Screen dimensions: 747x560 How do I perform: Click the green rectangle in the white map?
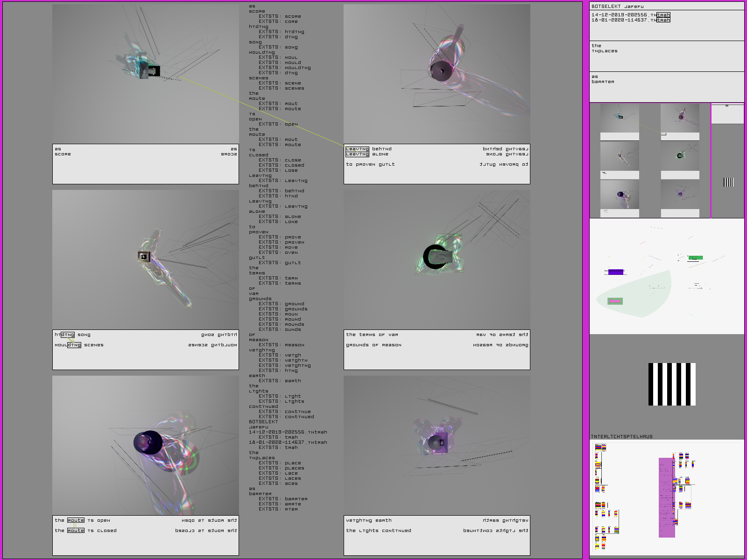click(x=696, y=258)
